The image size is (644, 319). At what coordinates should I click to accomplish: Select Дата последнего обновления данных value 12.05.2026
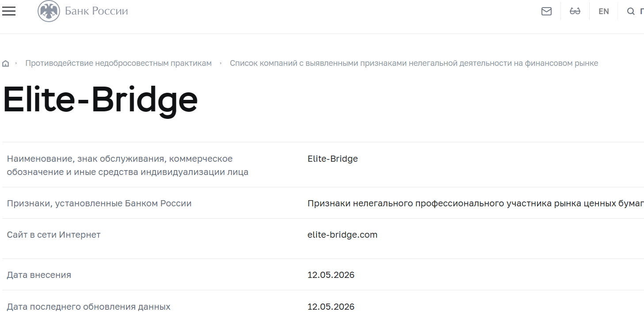(x=331, y=307)
